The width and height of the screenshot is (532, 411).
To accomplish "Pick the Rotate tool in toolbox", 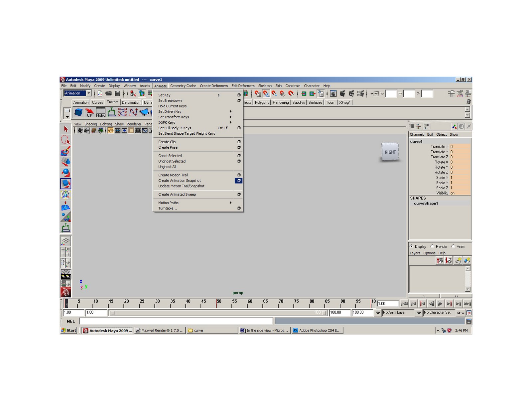I will point(66,173).
